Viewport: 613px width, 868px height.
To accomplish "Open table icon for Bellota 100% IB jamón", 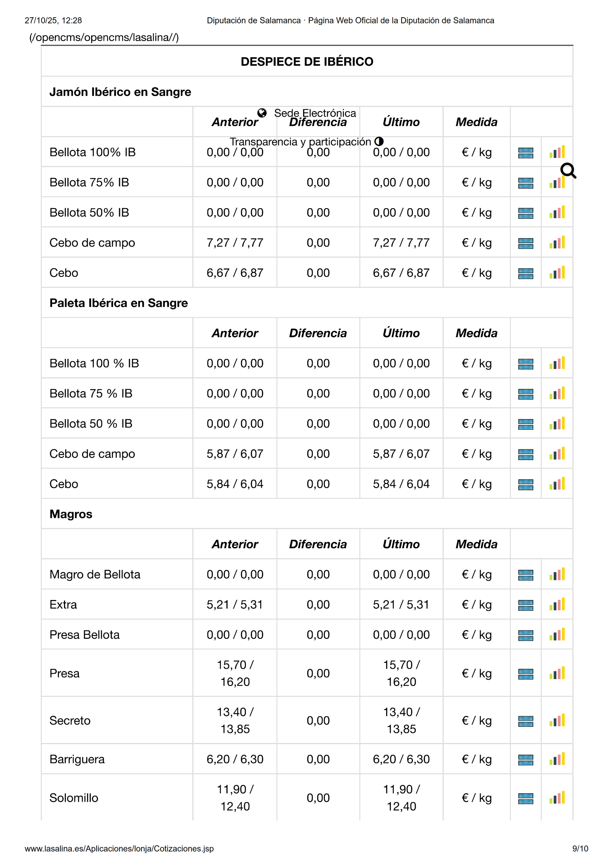I will 526,153.
